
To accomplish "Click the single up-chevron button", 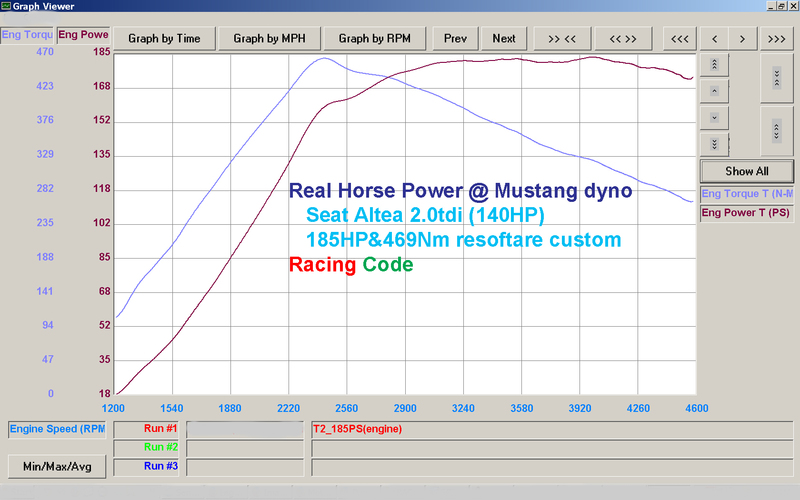I will pyautogui.click(x=714, y=91).
